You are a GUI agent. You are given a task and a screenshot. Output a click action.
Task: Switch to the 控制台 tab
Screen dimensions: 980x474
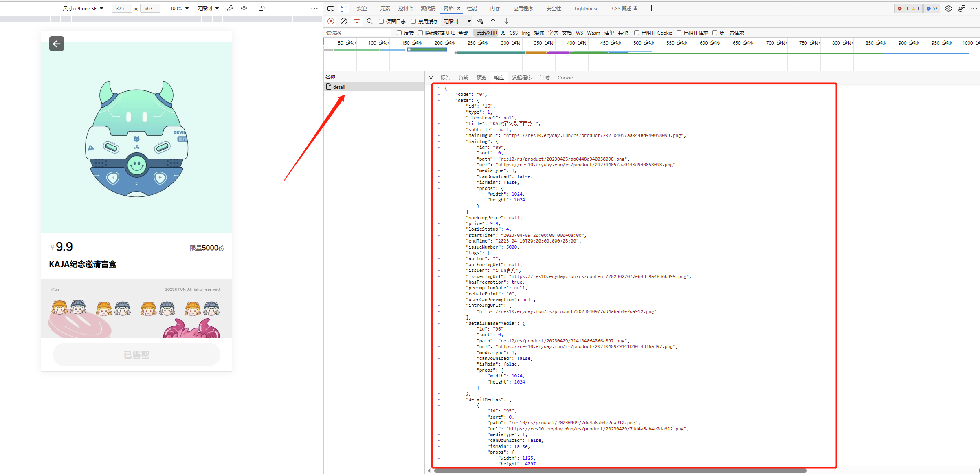pos(405,9)
